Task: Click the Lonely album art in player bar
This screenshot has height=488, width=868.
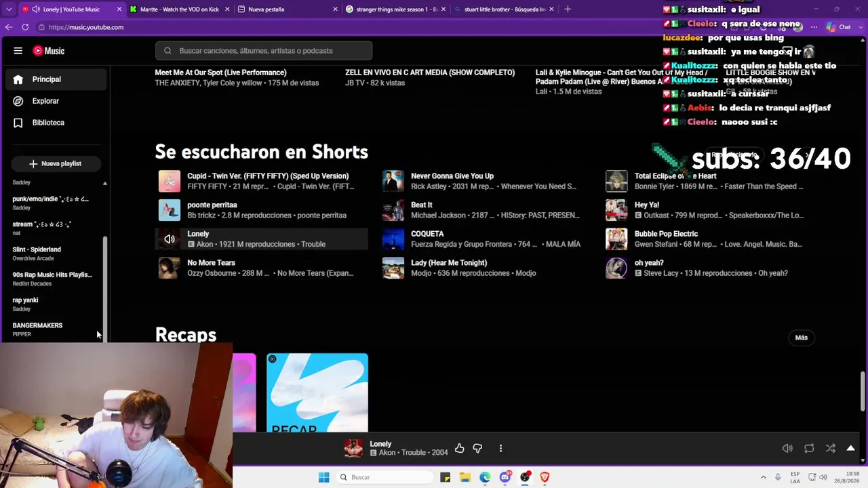Action: point(353,448)
